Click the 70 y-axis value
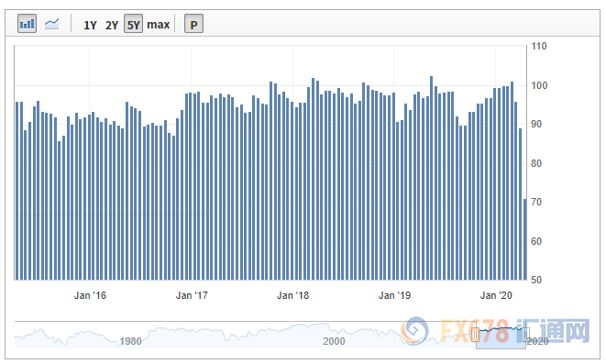606x364 pixels. point(536,202)
